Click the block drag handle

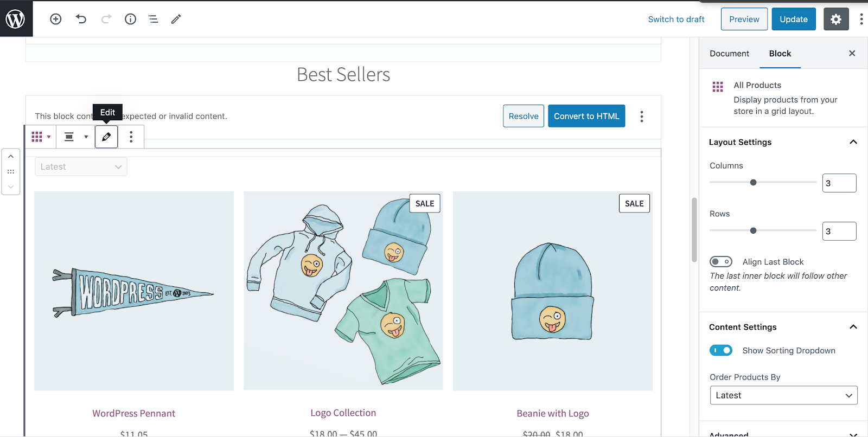[x=11, y=171]
